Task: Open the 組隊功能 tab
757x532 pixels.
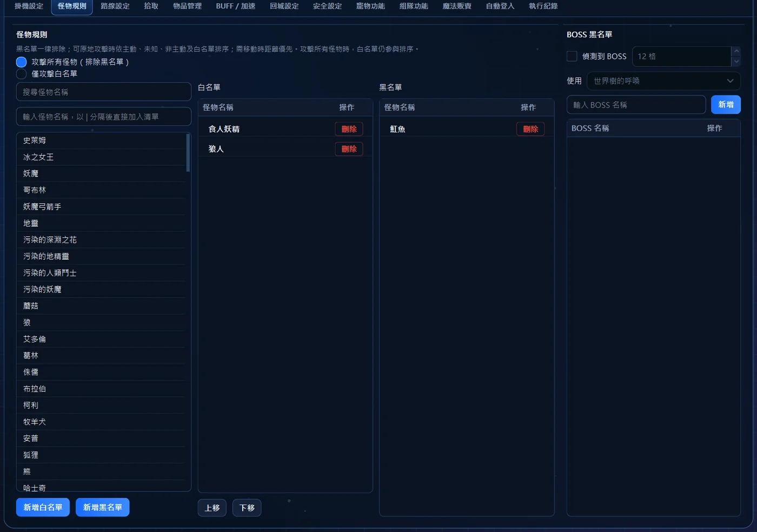Action: pyautogui.click(x=414, y=6)
